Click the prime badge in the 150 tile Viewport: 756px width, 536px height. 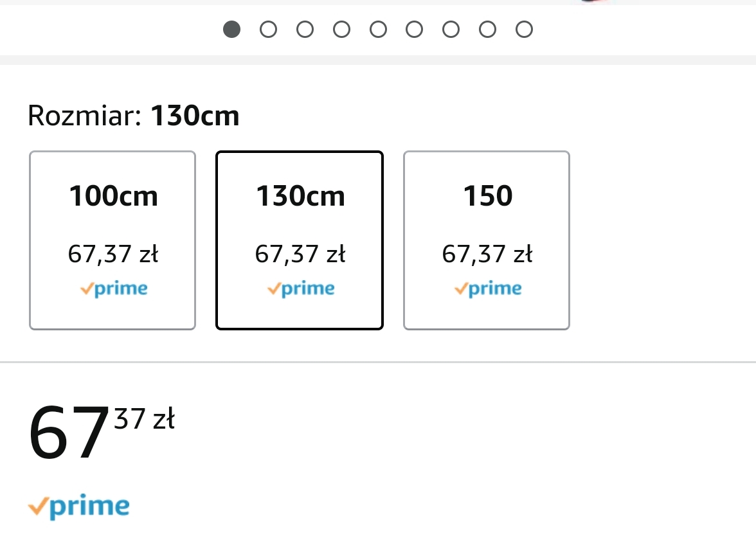488,289
